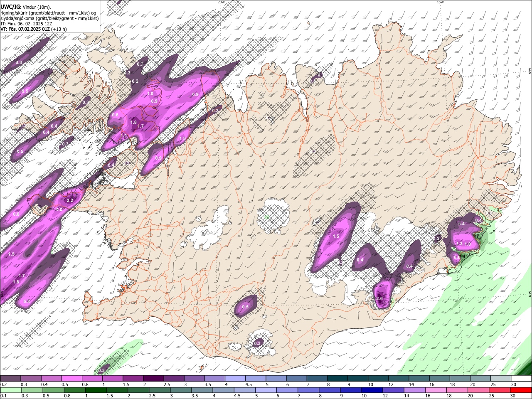Click the 0.2 precipitation value on the map
532x399 pixels.
coord(135,81)
